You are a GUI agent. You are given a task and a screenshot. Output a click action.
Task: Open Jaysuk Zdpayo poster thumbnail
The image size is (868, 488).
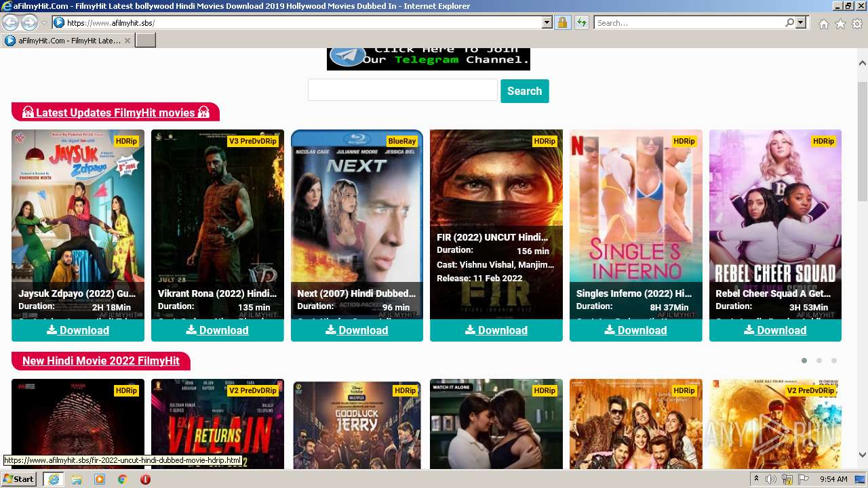coord(78,224)
